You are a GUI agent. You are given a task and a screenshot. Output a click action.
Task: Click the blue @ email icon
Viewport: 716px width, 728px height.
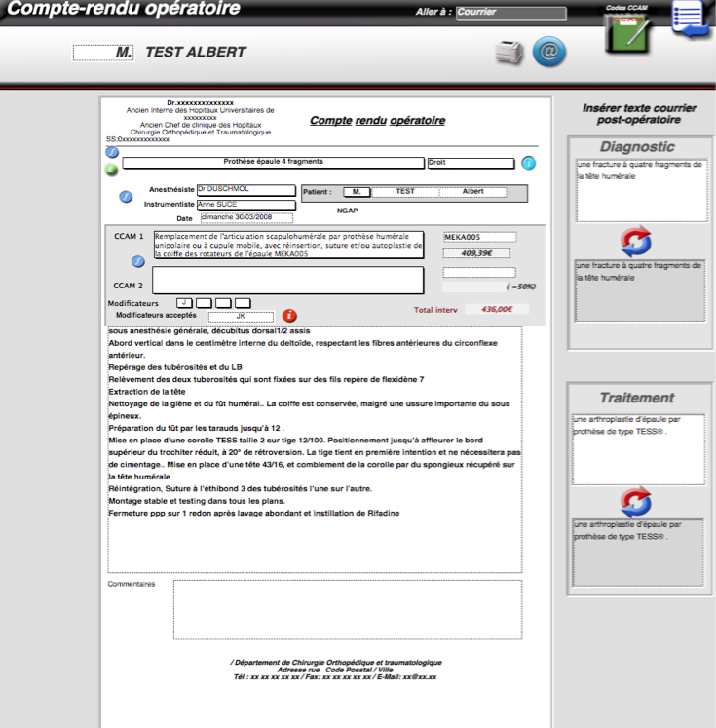[549, 52]
